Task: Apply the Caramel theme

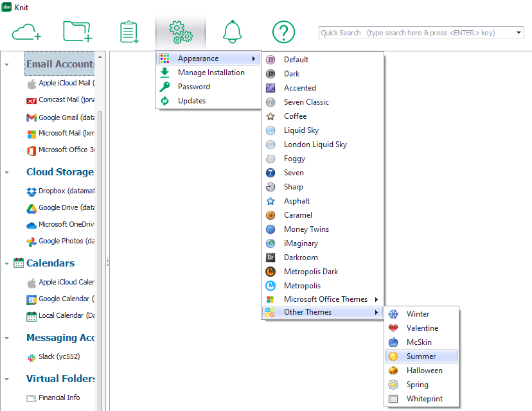Action: [322, 215]
